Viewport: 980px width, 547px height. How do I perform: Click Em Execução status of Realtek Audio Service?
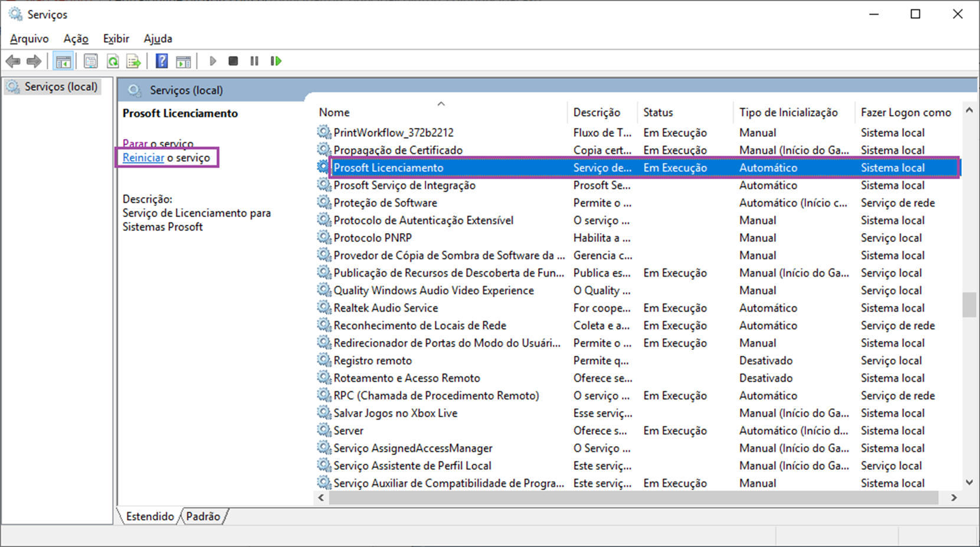click(675, 307)
